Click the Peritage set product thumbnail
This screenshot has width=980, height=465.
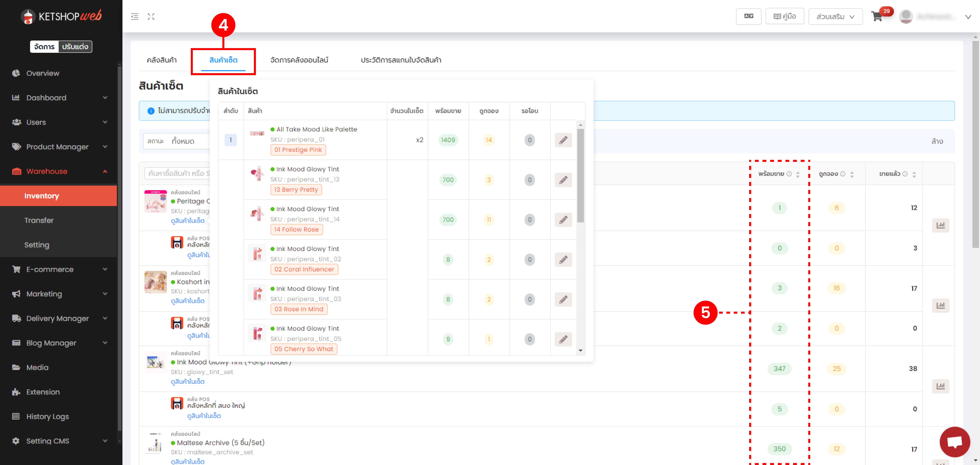(156, 201)
